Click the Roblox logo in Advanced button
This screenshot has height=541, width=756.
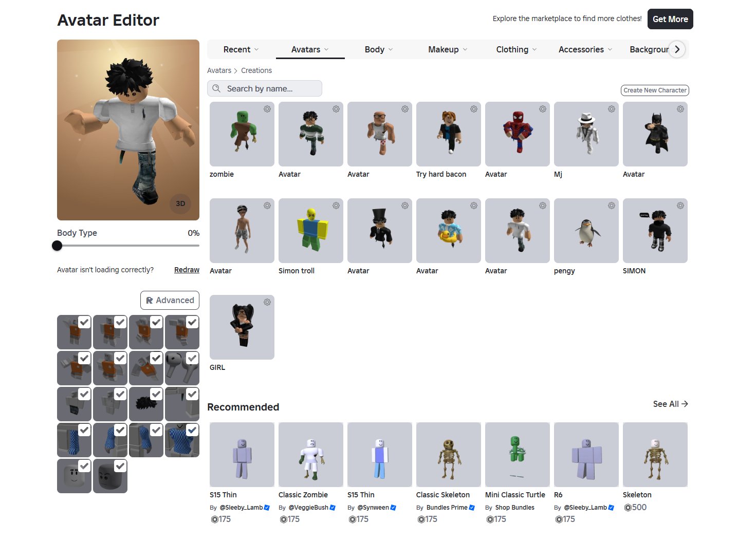(x=150, y=301)
